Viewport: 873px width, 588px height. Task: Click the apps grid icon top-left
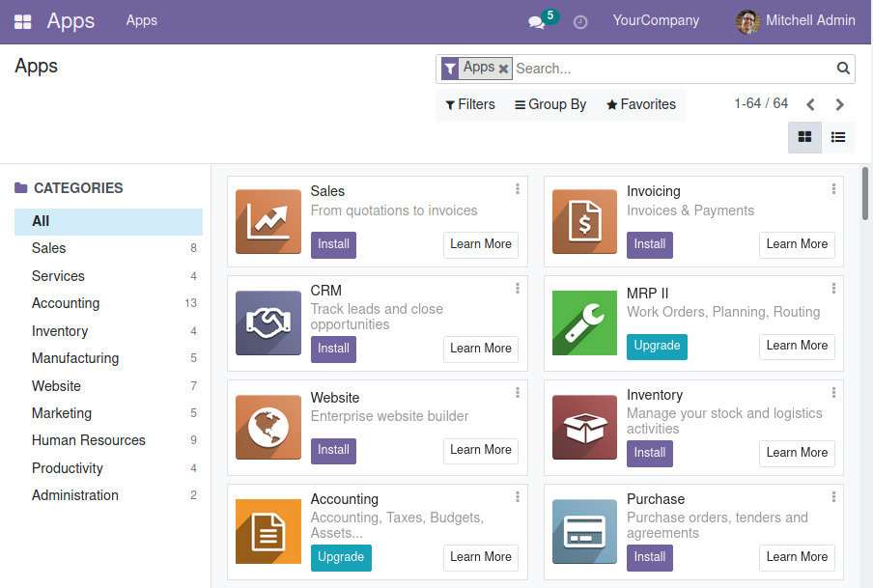pos(22,20)
